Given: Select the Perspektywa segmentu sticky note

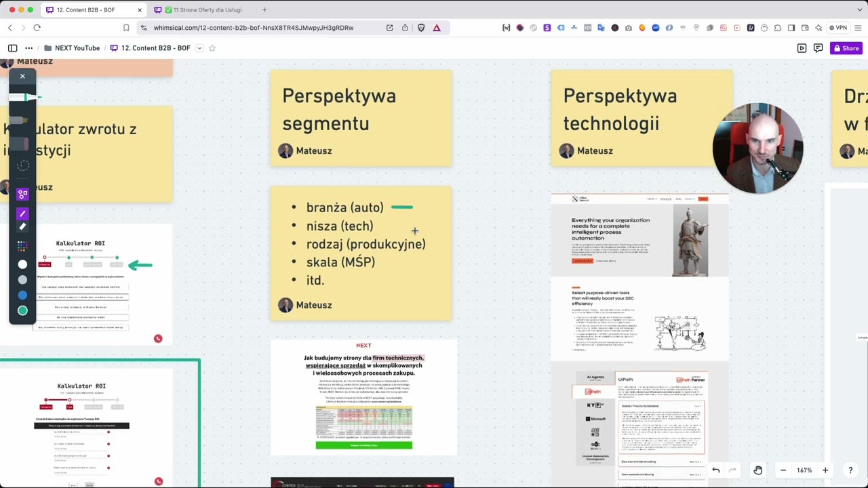Looking at the screenshot, I should click(361, 118).
